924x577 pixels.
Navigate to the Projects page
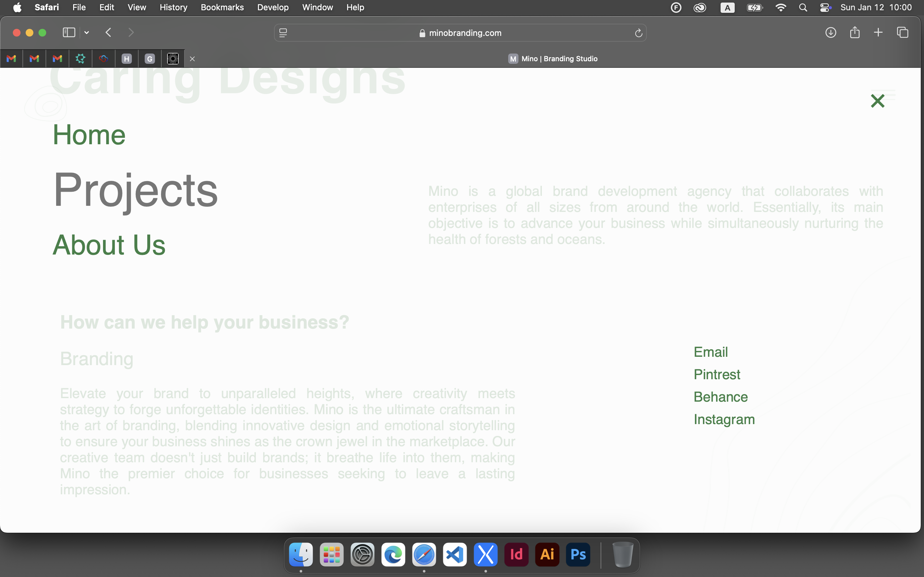[135, 190]
